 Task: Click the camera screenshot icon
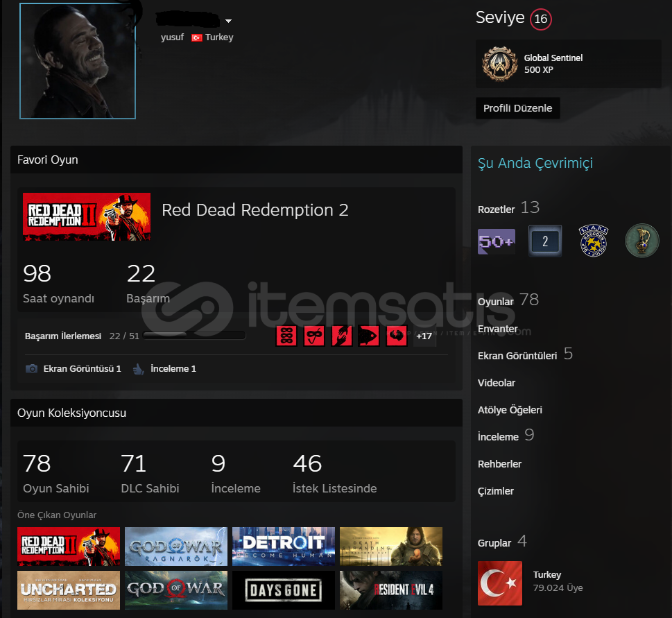pyautogui.click(x=31, y=368)
